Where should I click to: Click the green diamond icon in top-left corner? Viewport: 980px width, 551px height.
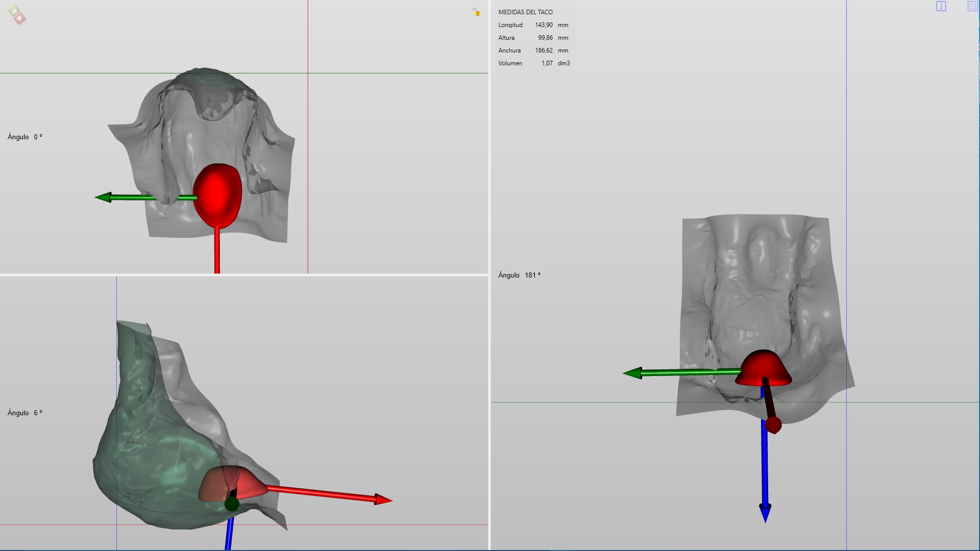[x=14, y=10]
